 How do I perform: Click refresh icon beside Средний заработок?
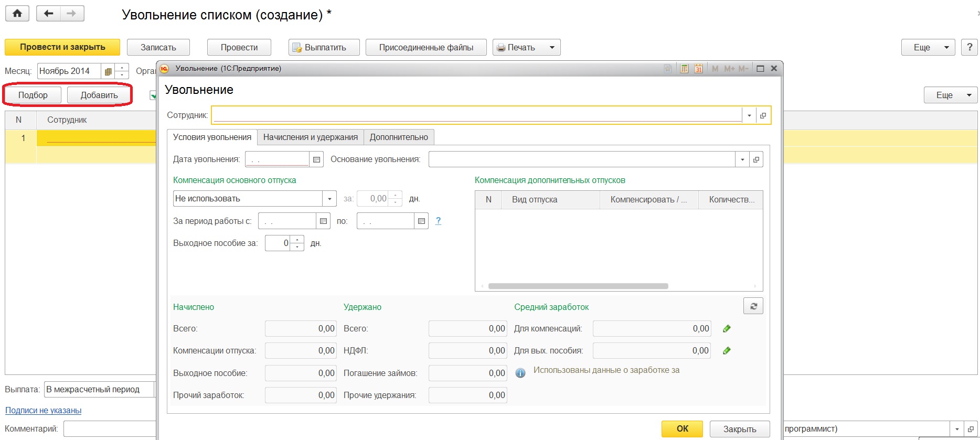pos(753,306)
